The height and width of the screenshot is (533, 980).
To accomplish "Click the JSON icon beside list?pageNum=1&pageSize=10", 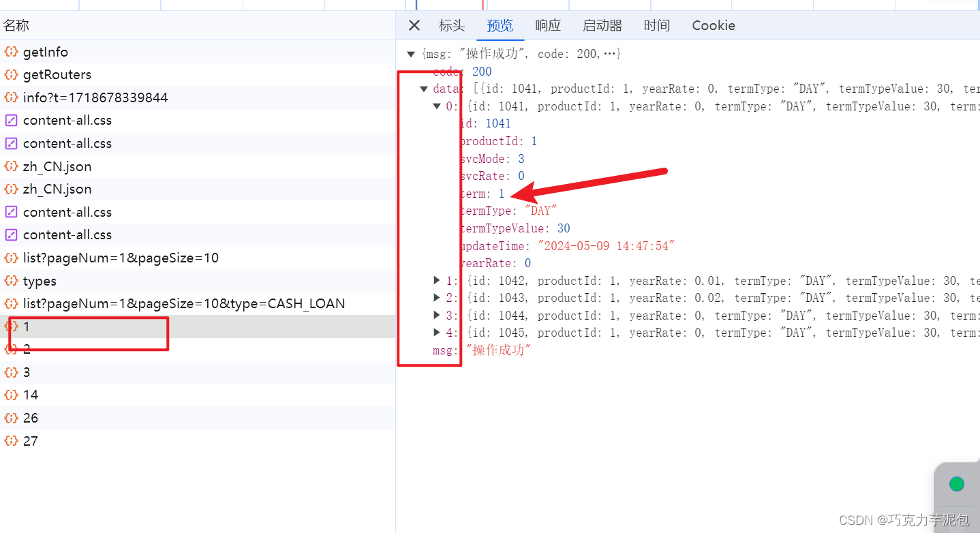I will (x=11, y=258).
